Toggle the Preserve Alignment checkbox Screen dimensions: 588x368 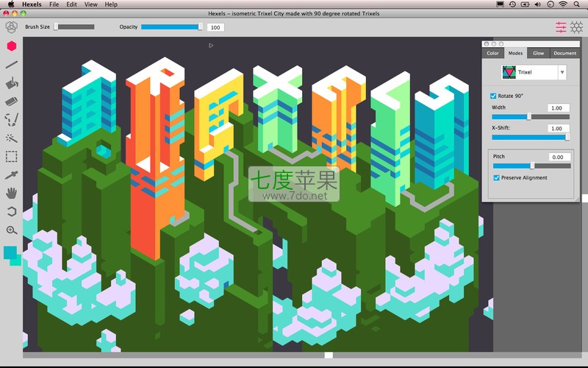(496, 177)
